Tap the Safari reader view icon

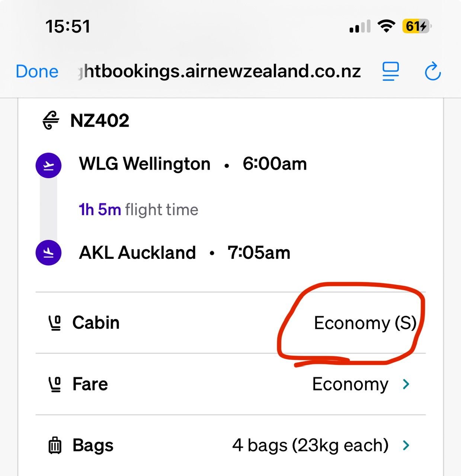pos(390,71)
